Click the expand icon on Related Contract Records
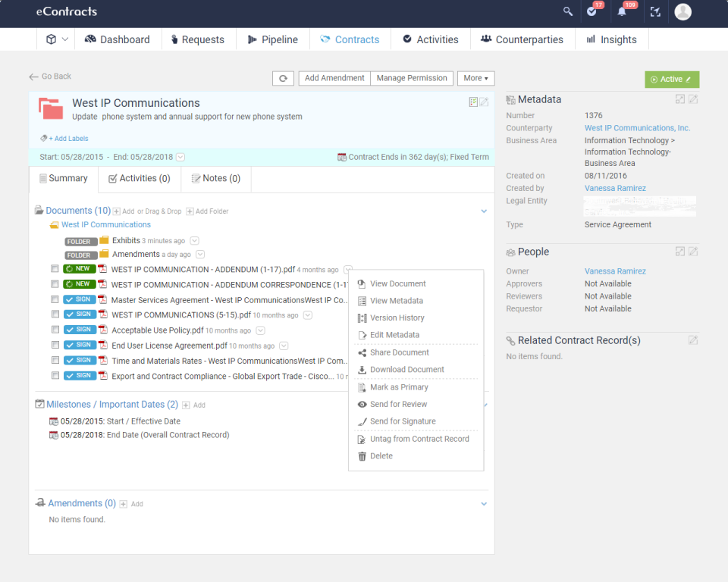 pos(692,340)
